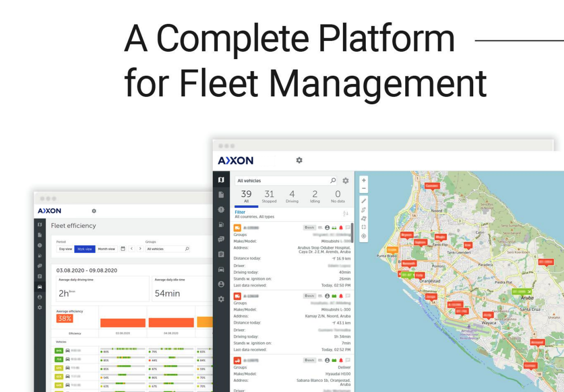Screen dimensions: 564x392
Task: Click map icon in Fleet efficiency sidebar
Action: pyautogui.click(x=40, y=225)
